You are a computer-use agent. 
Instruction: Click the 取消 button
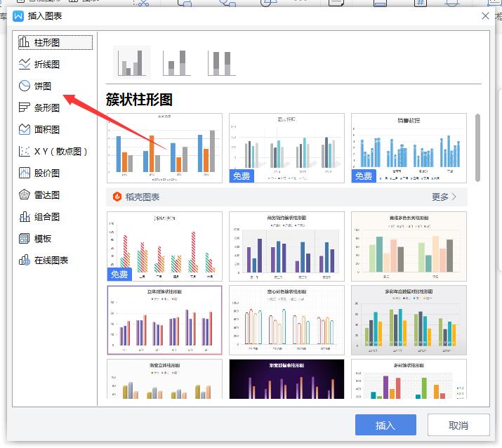(x=458, y=425)
